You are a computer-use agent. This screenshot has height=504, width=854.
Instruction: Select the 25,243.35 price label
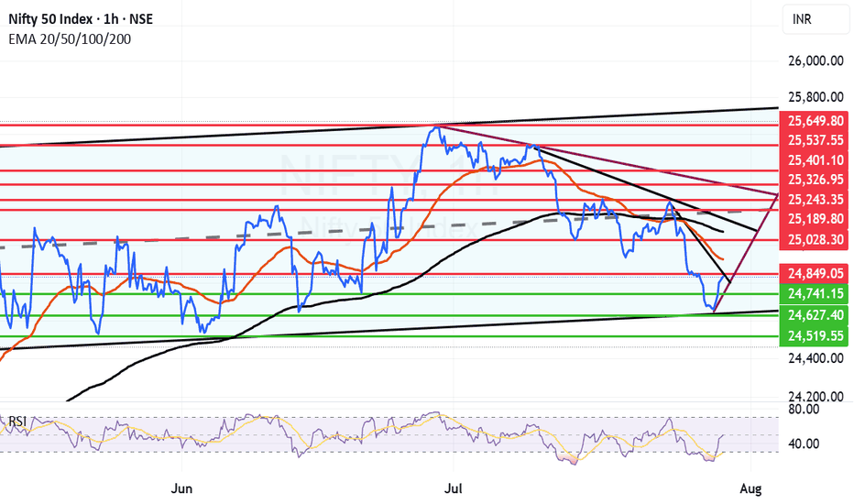click(815, 200)
